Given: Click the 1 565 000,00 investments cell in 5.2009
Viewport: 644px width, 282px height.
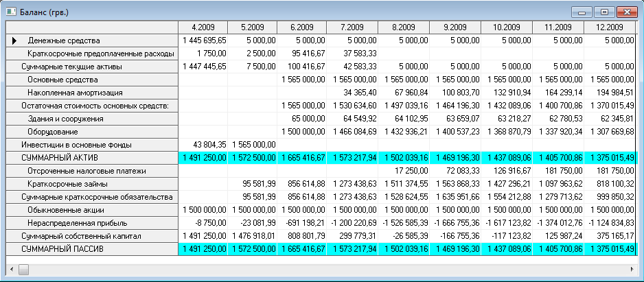Looking at the screenshot, I should [x=253, y=145].
